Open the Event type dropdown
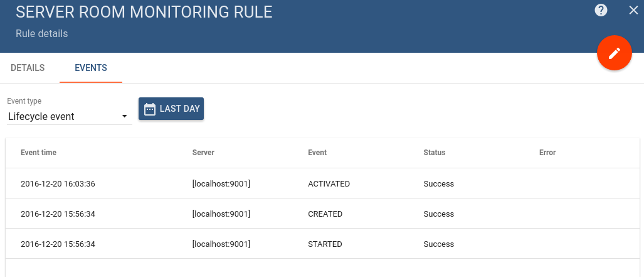 pos(70,116)
